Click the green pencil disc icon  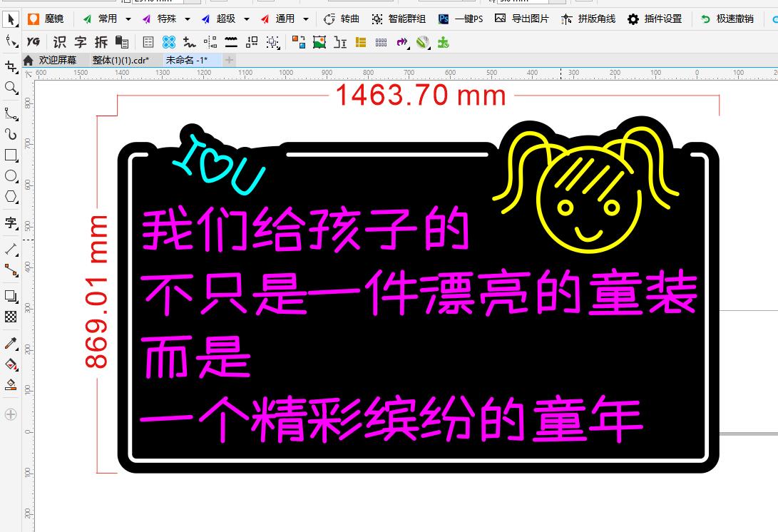tap(423, 43)
